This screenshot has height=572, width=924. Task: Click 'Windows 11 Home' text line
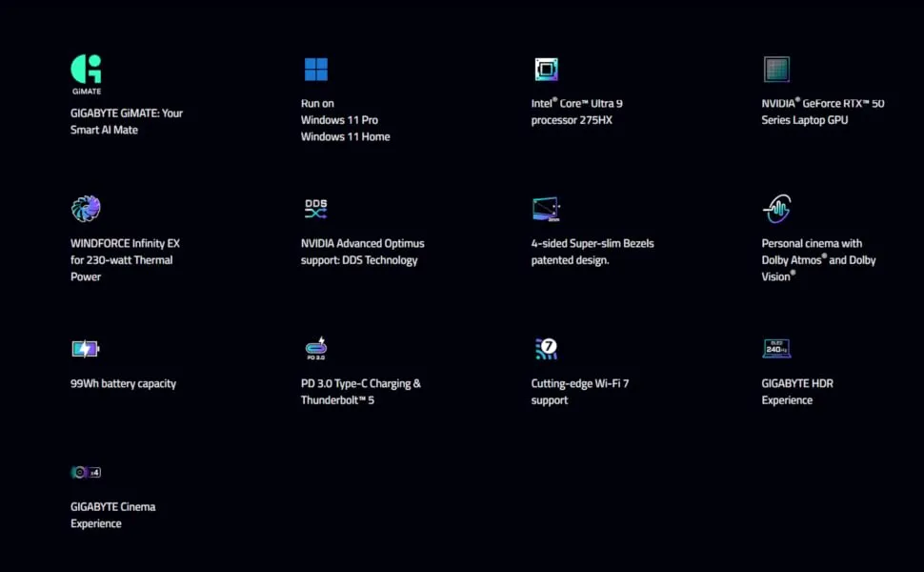coord(346,136)
